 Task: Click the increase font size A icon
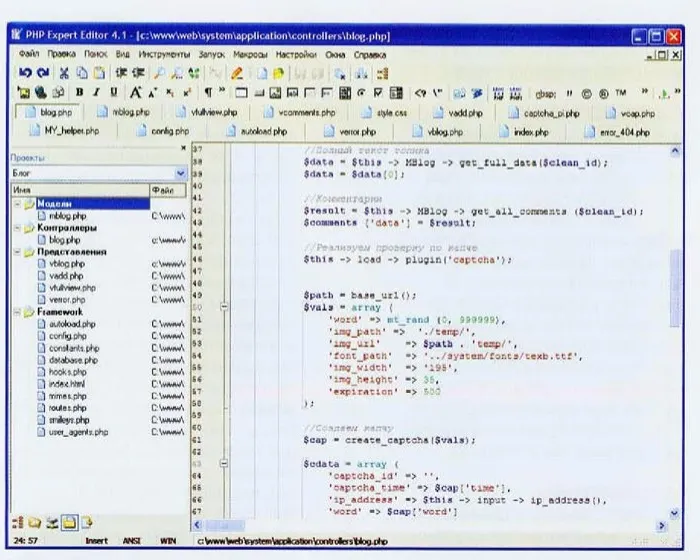[135, 92]
